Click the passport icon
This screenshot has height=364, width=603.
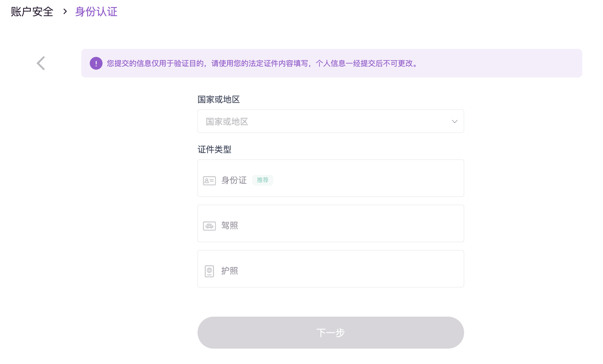coord(209,271)
